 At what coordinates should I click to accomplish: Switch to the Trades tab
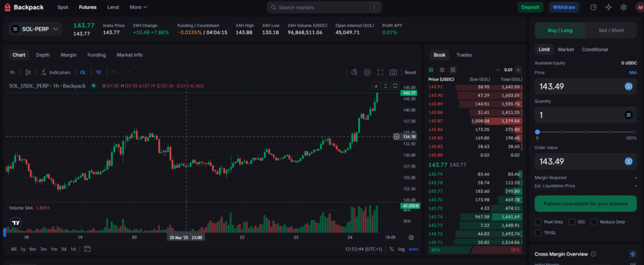[464, 55]
